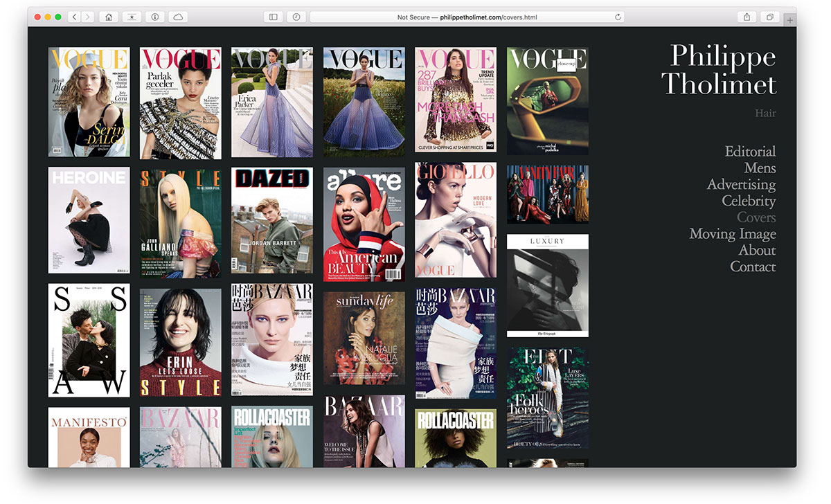Open ES Folk heroes cover
Screen dimensions: 831x504
click(x=548, y=398)
